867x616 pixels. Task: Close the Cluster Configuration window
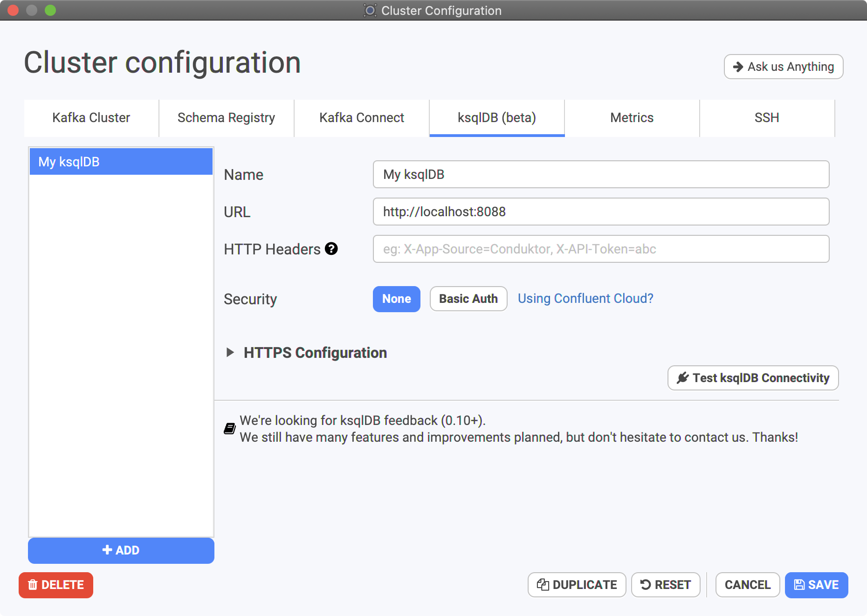point(13,10)
